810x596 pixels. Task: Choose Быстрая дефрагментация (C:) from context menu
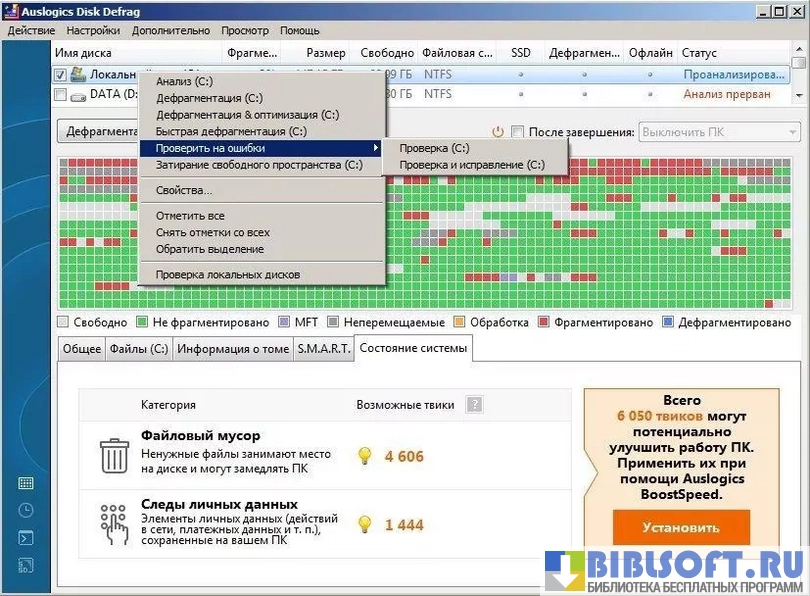point(231,131)
